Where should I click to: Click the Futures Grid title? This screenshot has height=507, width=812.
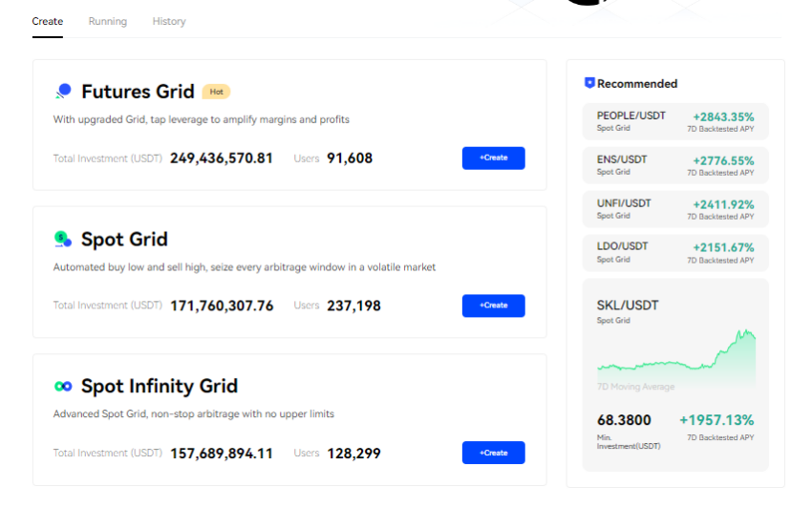(x=131, y=92)
